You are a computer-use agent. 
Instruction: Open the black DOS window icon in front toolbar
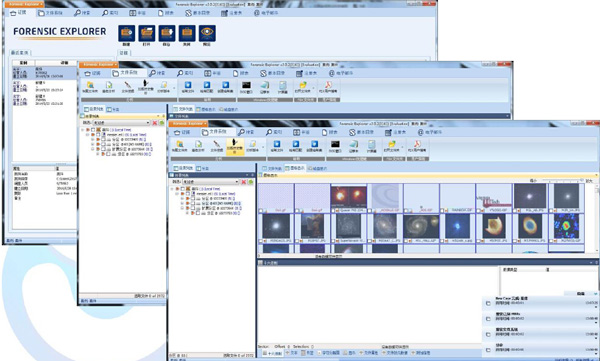tap(335, 145)
